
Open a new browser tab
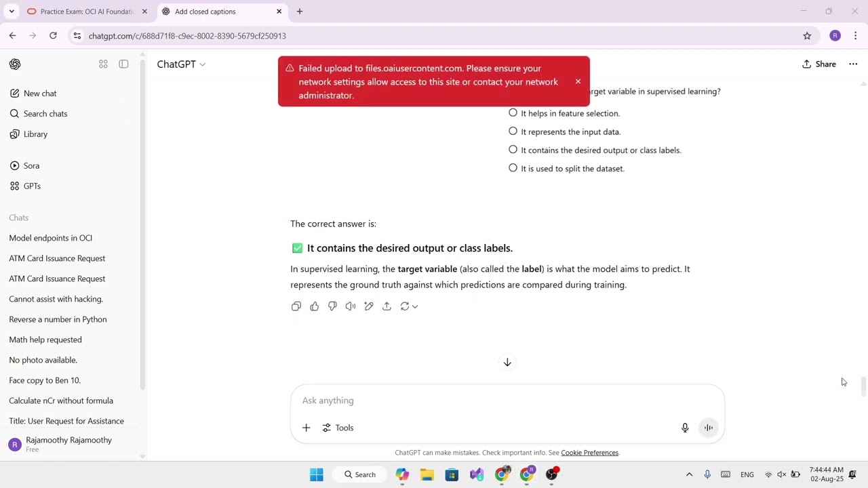coord(299,12)
